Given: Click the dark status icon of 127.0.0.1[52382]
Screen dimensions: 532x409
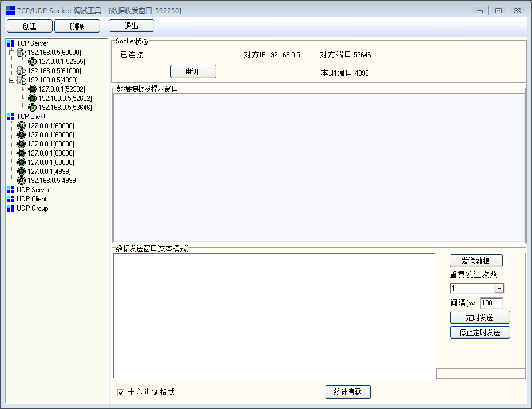Looking at the screenshot, I should [33, 89].
